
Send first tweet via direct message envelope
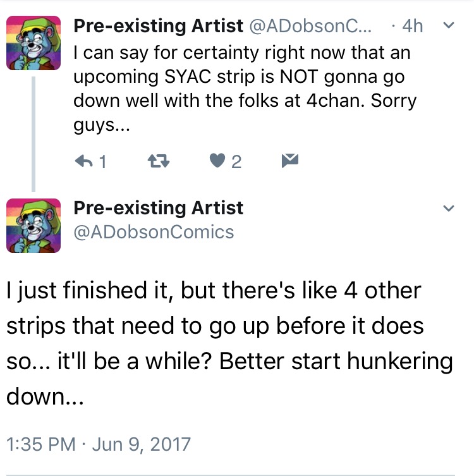point(290,161)
